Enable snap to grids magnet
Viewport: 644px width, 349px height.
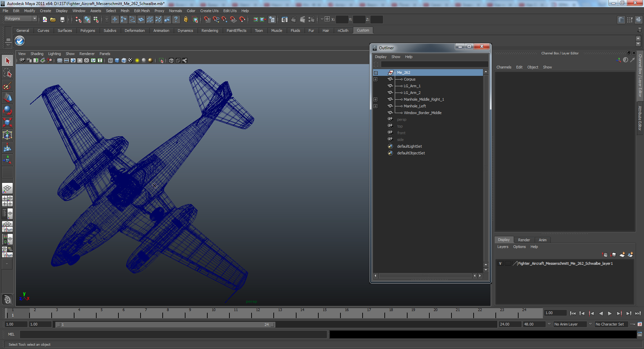point(207,19)
